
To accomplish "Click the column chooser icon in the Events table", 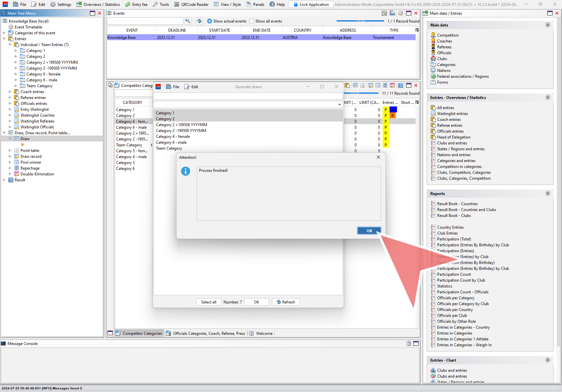I will 417,30.
